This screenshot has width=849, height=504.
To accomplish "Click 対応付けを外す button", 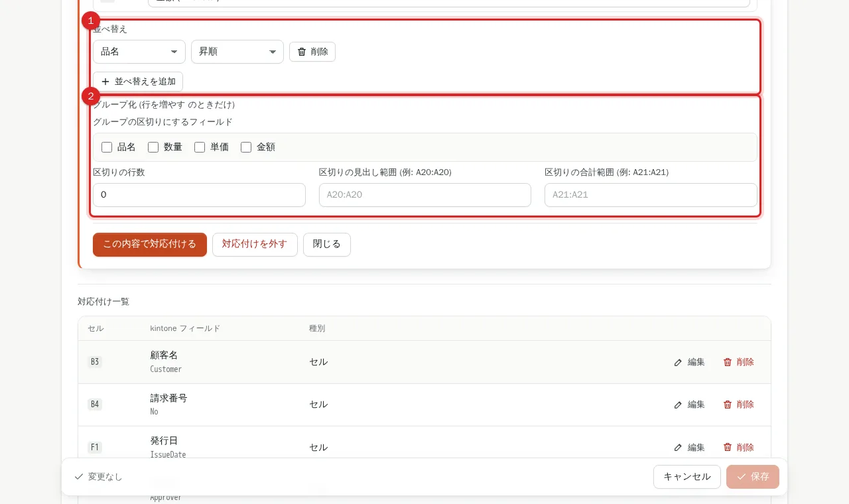I will pos(255,244).
